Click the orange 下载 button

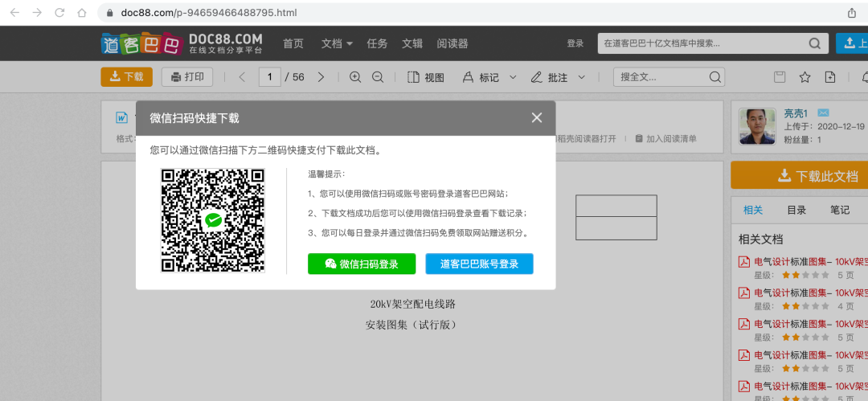(x=126, y=76)
